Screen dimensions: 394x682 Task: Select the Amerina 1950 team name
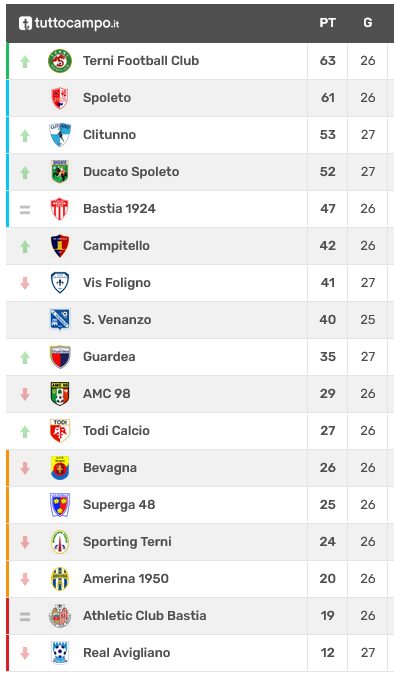126,578
